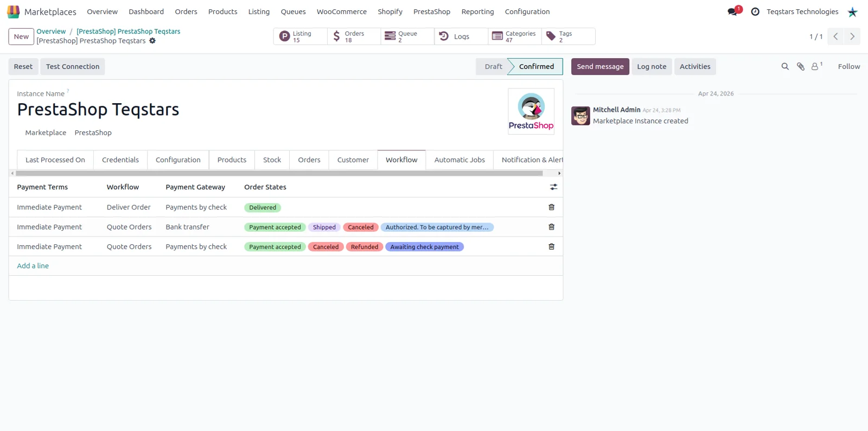This screenshot has width=868, height=431.
Task: Open the Teqstars Technologies company menu
Action: pyautogui.click(x=802, y=11)
